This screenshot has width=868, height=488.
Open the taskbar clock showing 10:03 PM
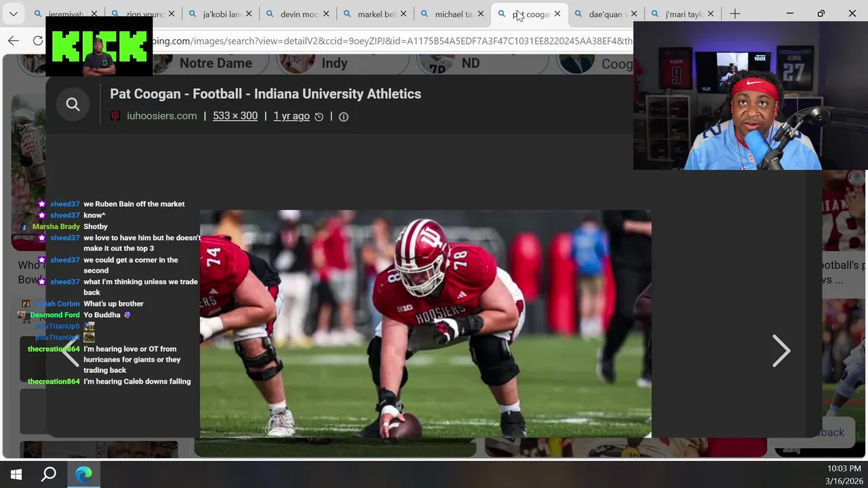coord(844,474)
